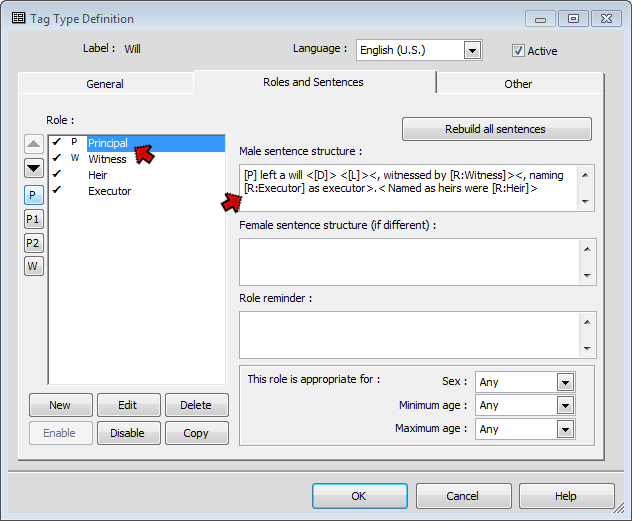
Task: Open the Maximum age dropdown
Action: (x=565, y=430)
